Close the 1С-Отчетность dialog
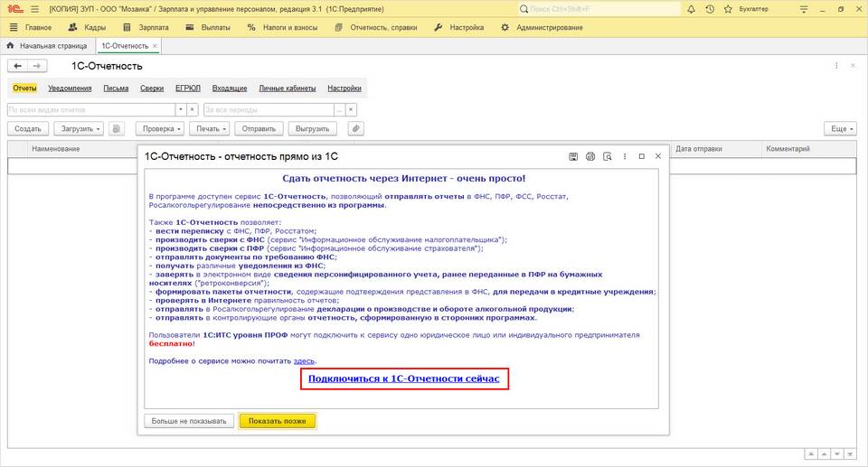868x467 pixels. (658, 156)
